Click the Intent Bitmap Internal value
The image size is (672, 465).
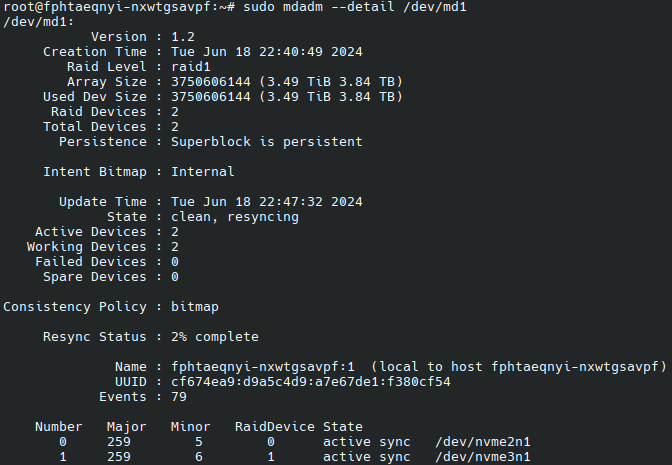click(x=203, y=172)
